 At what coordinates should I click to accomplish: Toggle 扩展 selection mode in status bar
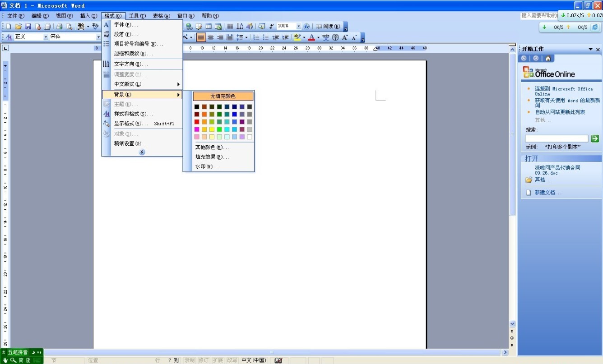point(218,360)
